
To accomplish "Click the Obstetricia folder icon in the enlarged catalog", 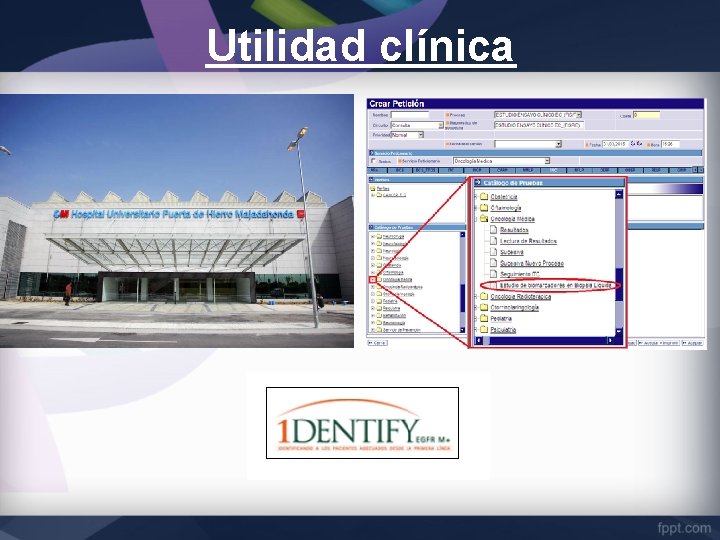I will point(484,197).
